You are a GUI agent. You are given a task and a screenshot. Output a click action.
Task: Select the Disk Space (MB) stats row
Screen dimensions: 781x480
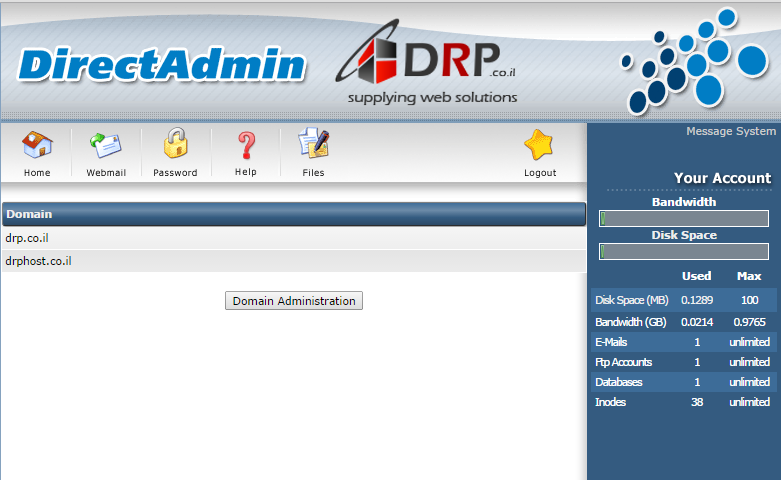(x=684, y=300)
